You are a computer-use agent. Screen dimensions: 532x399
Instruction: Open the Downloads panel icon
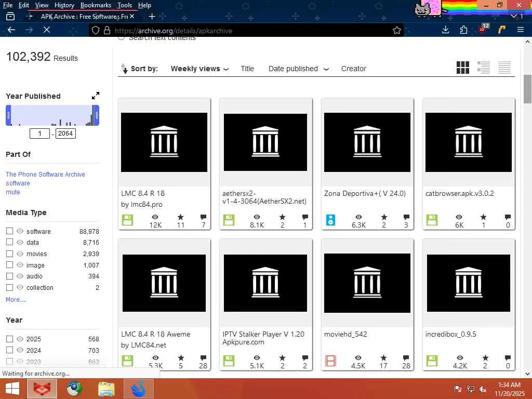pos(445,30)
